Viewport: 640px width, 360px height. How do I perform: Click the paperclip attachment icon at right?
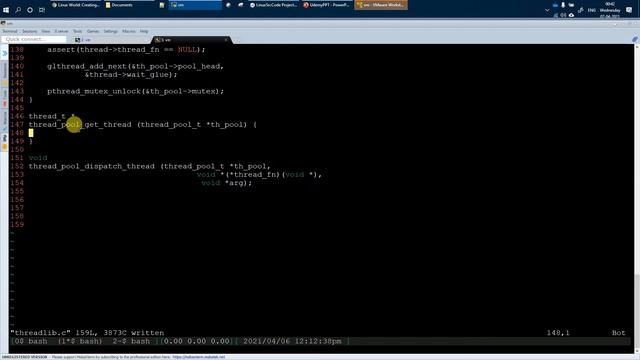[x=635, y=40]
